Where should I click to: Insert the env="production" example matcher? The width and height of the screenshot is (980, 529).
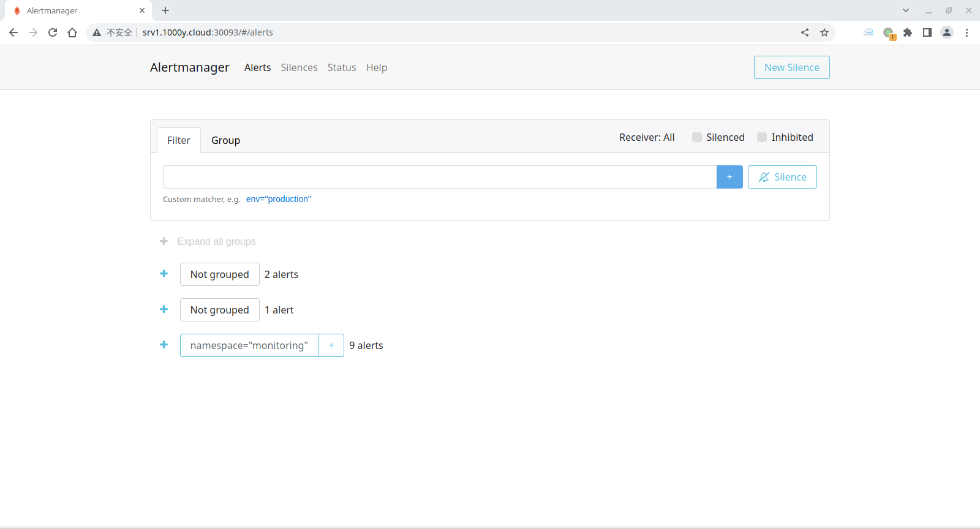(x=279, y=199)
